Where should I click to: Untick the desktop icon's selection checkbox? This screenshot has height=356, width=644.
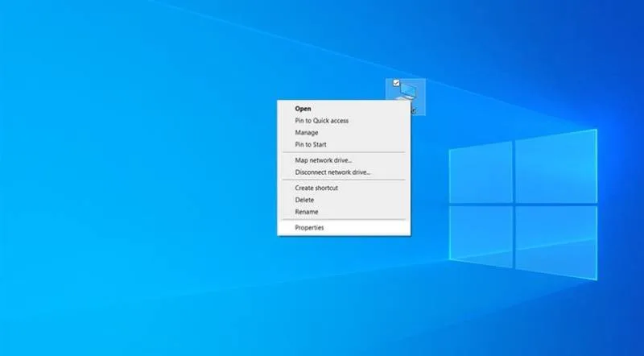coord(396,83)
